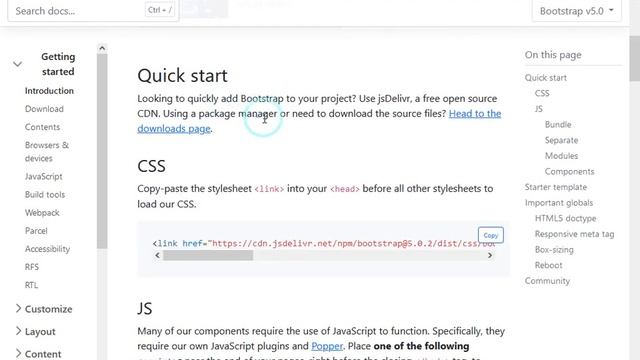Click sidebar scrollbar up arrow
The width and height of the screenshot is (640, 360).
click(x=102, y=48)
